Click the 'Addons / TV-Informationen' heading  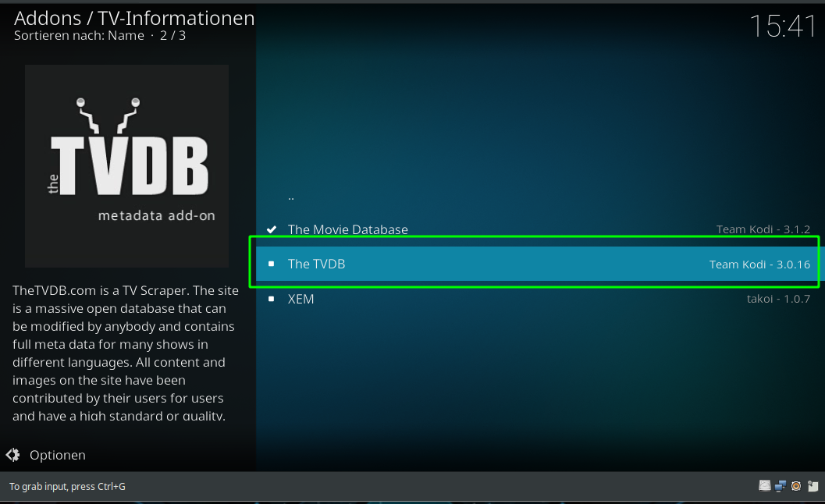coord(134,19)
